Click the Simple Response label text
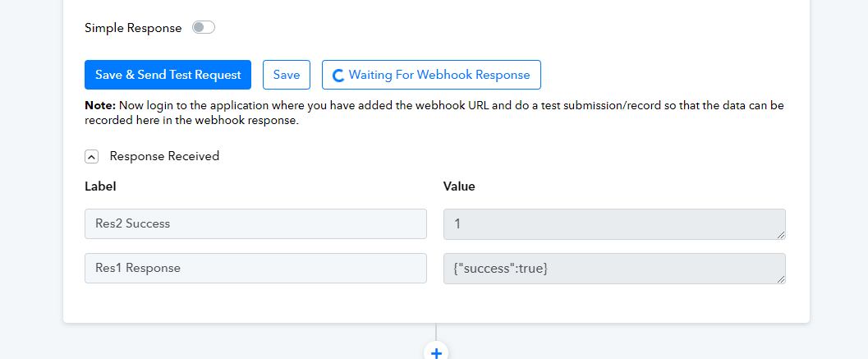Viewport: 868px width, 359px height. 133,28
